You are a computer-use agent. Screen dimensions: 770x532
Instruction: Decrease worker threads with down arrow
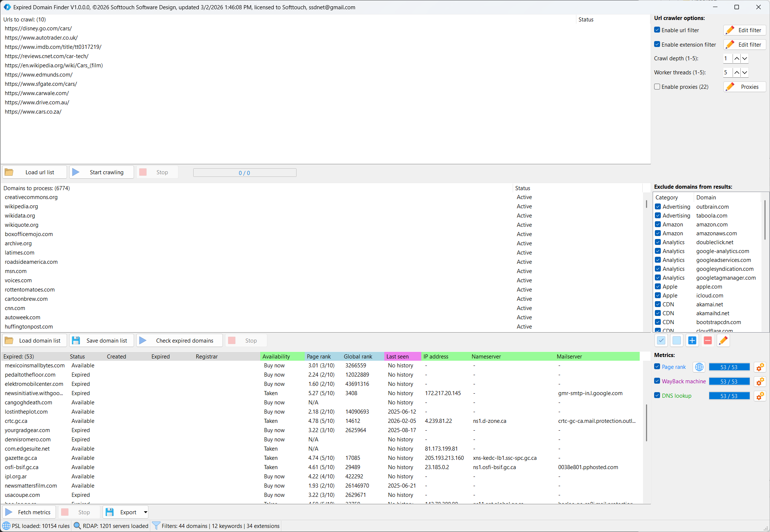745,73
